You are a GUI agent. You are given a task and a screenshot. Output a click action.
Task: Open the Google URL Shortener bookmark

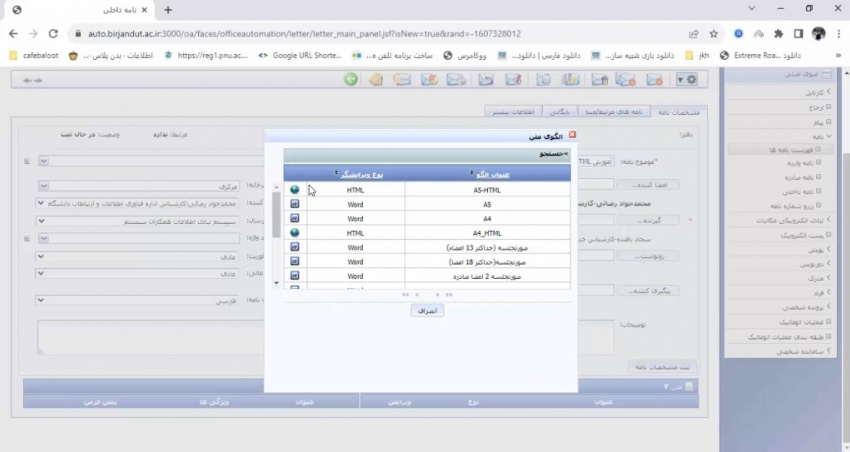(300, 55)
